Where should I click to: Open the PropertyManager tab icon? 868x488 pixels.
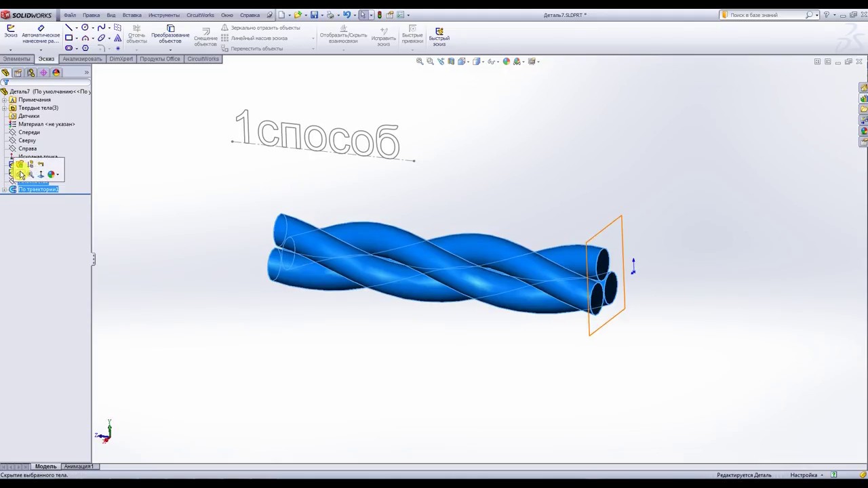(x=18, y=73)
